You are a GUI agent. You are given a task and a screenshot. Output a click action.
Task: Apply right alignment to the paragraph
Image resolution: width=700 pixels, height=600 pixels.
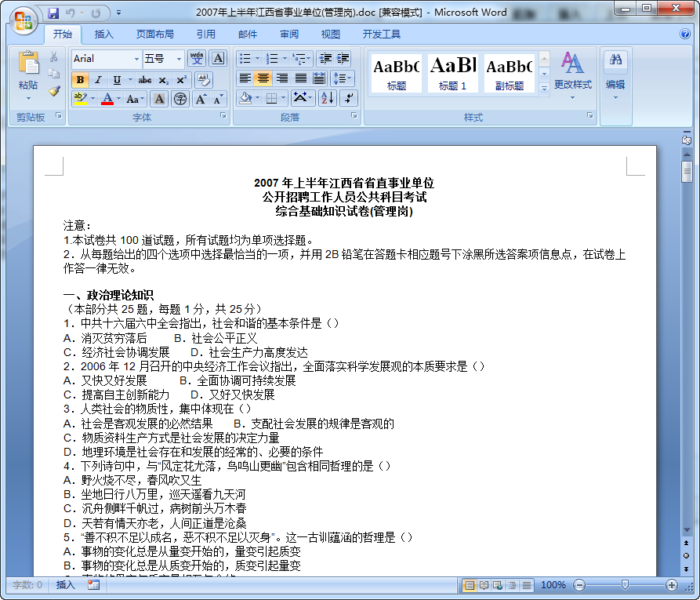(283, 78)
